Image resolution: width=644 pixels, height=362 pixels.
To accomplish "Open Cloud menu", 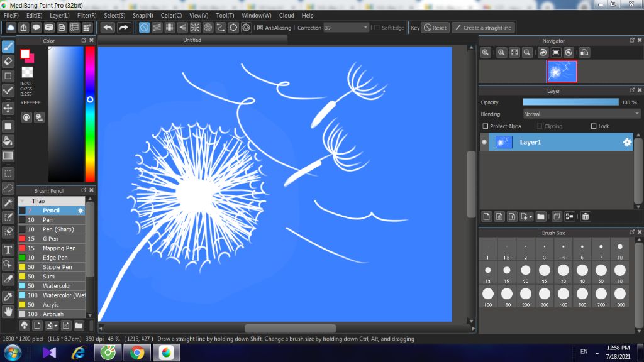I will [x=286, y=15].
